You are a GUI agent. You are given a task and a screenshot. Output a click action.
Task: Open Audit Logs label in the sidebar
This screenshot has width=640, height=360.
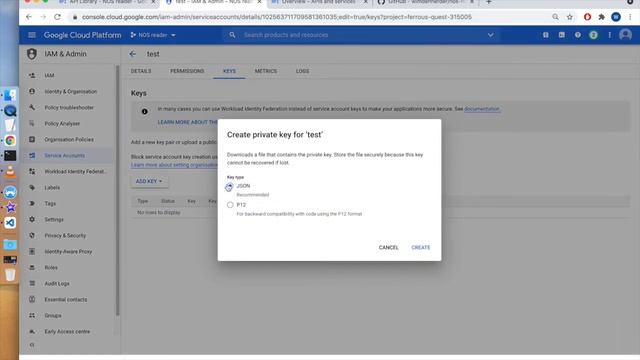click(57, 283)
